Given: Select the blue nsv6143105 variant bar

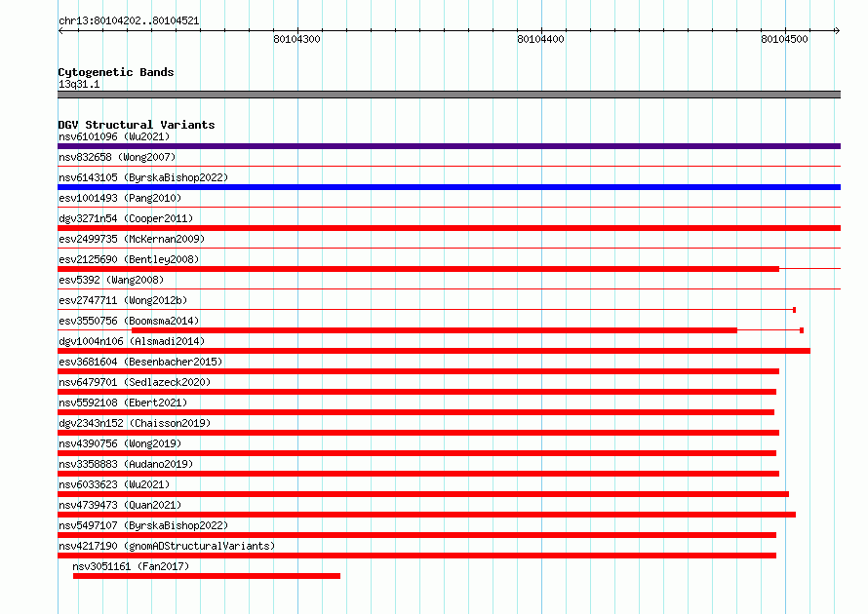Looking at the screenshot, I should (x=449, y=187).
